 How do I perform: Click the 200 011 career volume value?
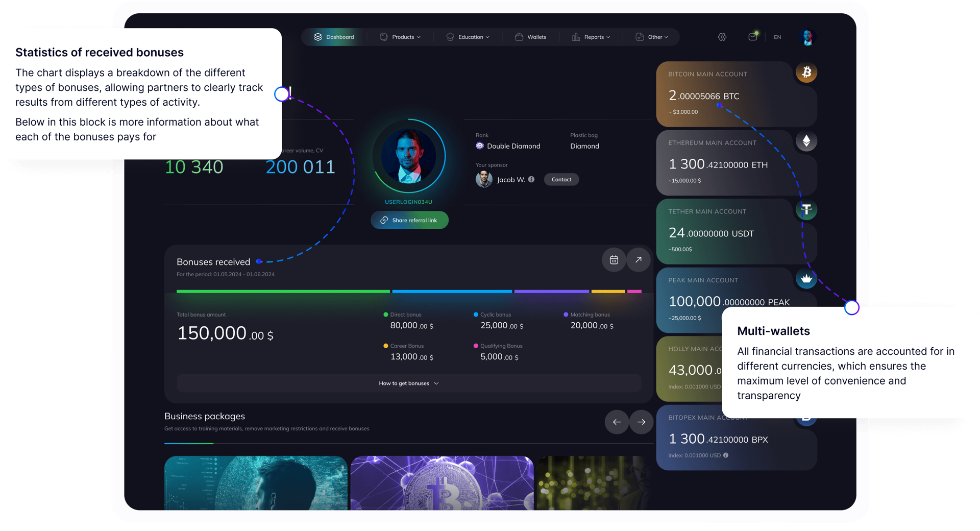coord(300,167)
